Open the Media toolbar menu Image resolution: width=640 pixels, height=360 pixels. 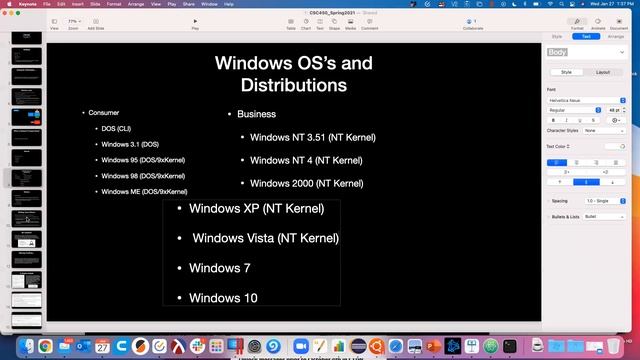pos(350,24)
